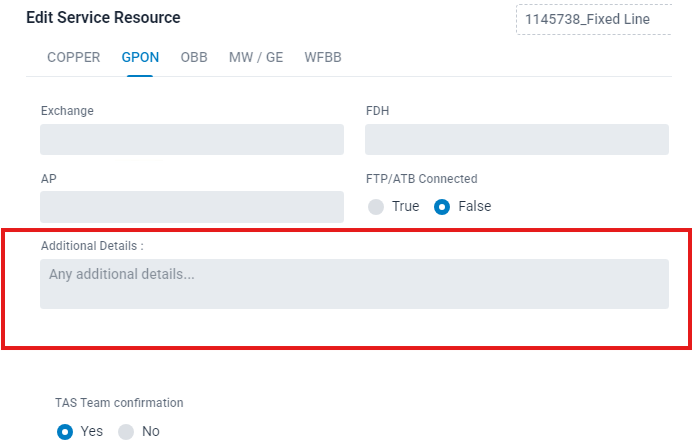Switch to the WFBB tab
The width and height of the screenshot is (693, 446).
pyautogui.click(x=323, y=57)
